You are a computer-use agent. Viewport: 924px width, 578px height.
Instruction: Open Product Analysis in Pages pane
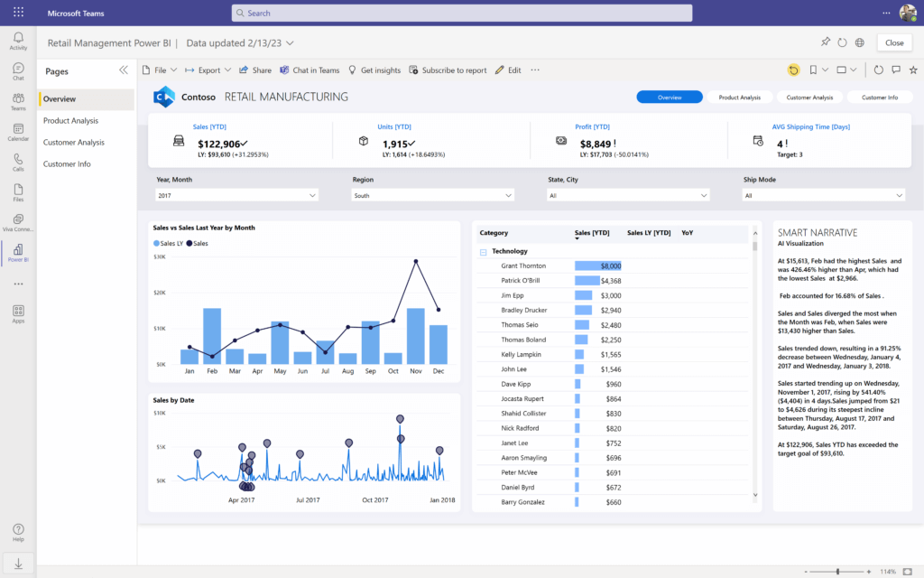tap(86, 120)
